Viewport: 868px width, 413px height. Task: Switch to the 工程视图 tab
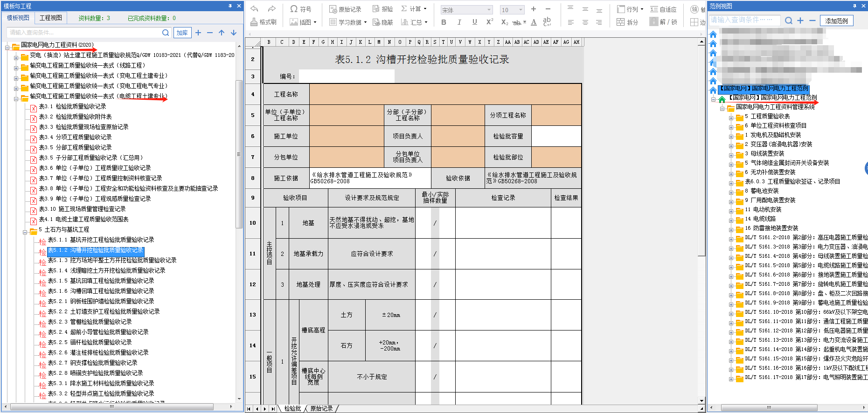51,18
